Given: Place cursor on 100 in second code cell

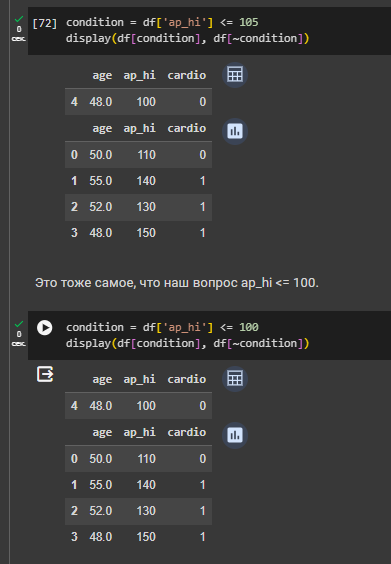Looking at the screenshot, I should coord(249,327).
